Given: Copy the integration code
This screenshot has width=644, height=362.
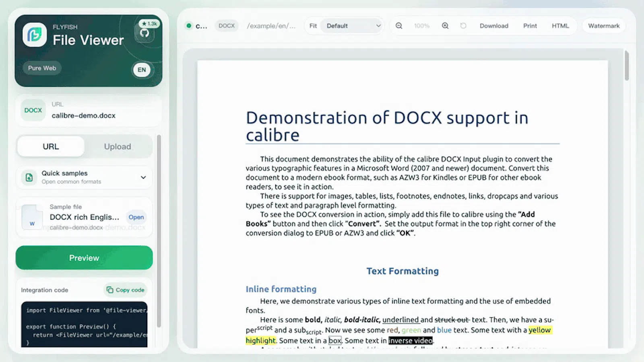Looking at the screenshot, I should (x=125, y=290).
